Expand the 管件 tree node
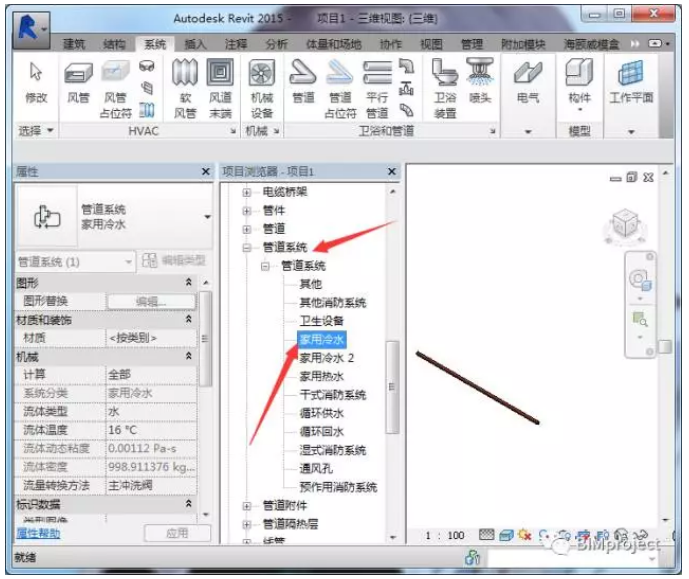689x579 pixels. (x=247, y=211)
